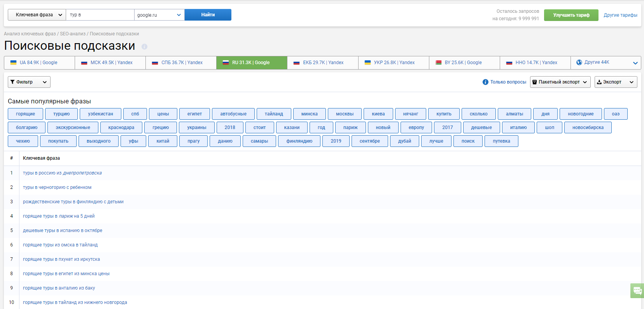Click the Улучшить тариф green button
Screen dimensions: 644x309
tap(571, 15)
